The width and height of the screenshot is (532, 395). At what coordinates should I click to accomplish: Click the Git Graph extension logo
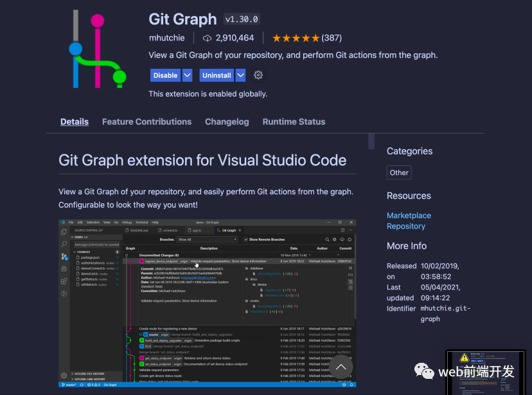click(x=96, y=50)
